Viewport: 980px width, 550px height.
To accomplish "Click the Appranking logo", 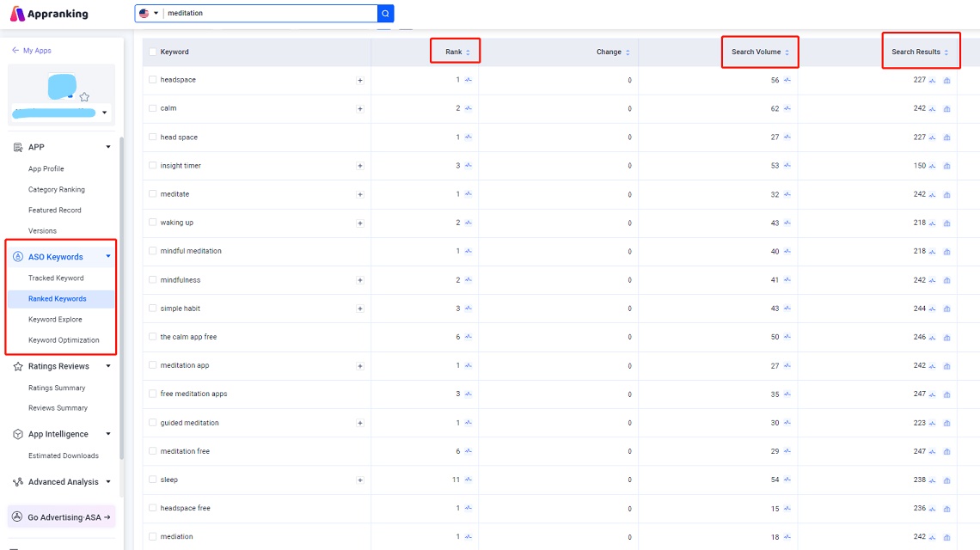I will (x=49, y=14).
